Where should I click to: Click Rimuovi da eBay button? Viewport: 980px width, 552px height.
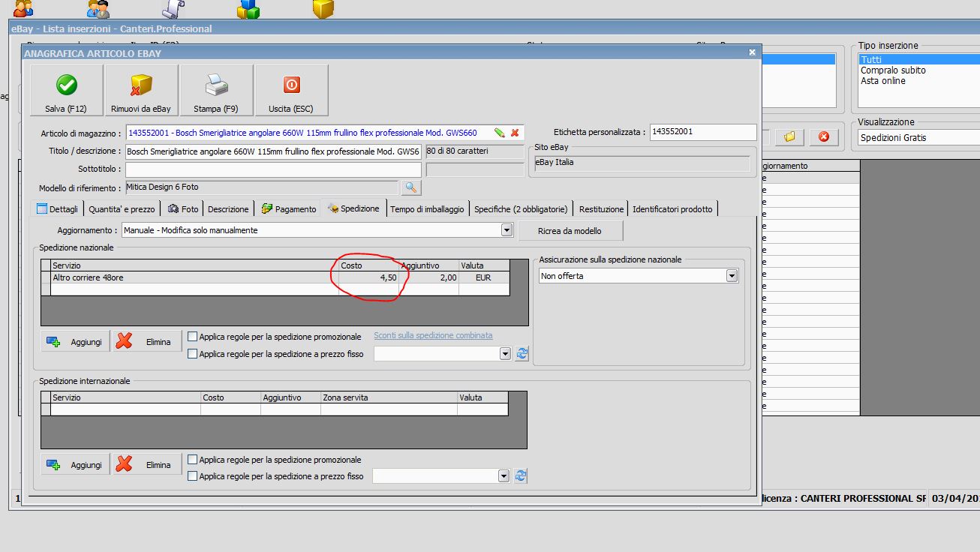141,90
